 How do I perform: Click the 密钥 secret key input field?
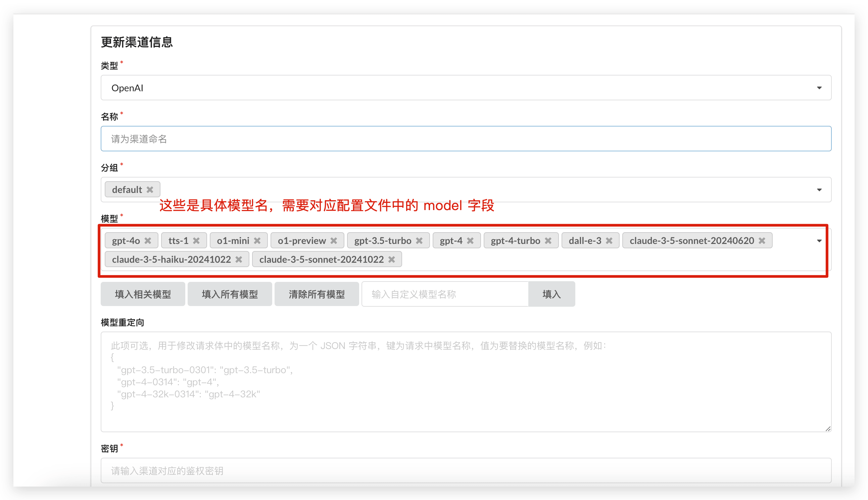point(466,471)
